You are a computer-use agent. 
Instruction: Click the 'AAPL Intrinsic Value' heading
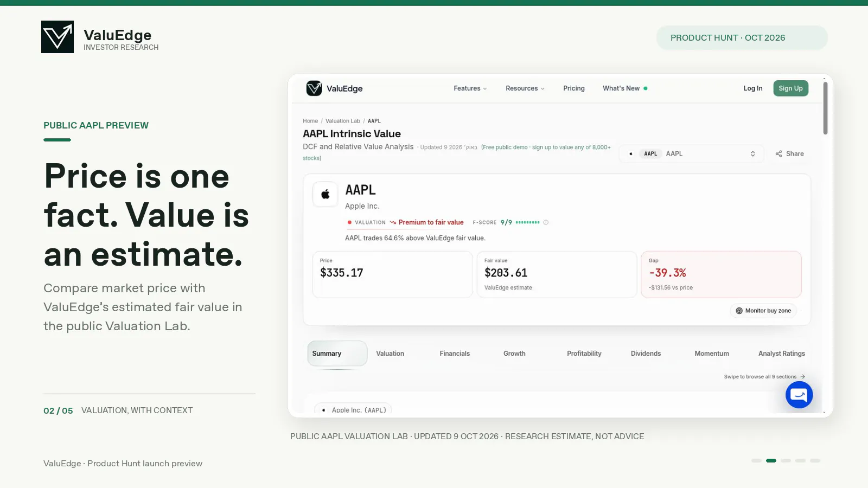click(352, 134)
